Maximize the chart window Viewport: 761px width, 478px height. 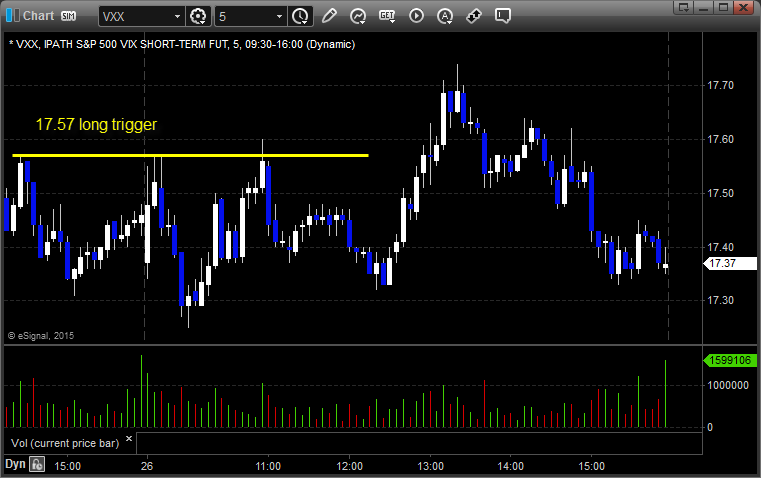click(723, 7)
